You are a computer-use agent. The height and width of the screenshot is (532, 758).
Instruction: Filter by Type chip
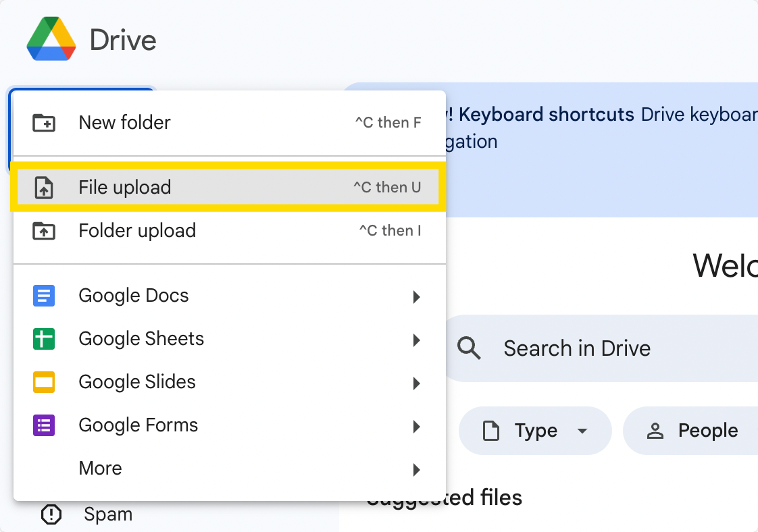[535, 431]
